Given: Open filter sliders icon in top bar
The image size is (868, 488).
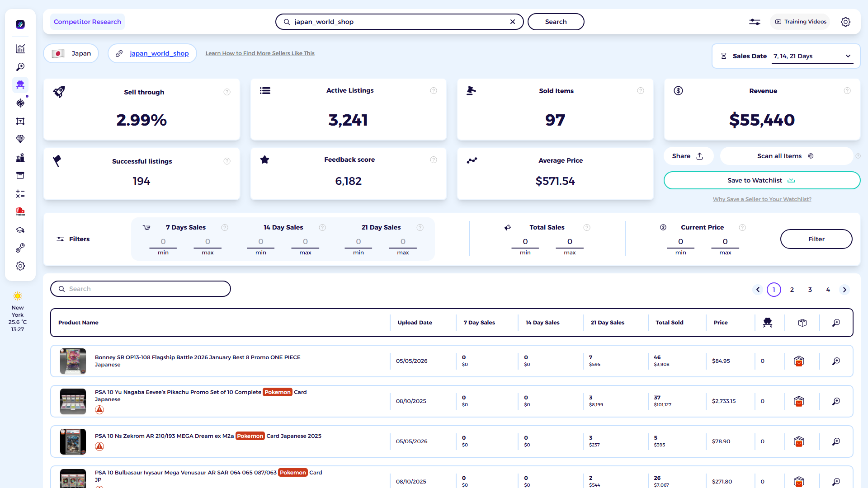Looking at the screenshot, I should (x=755, y=22).
